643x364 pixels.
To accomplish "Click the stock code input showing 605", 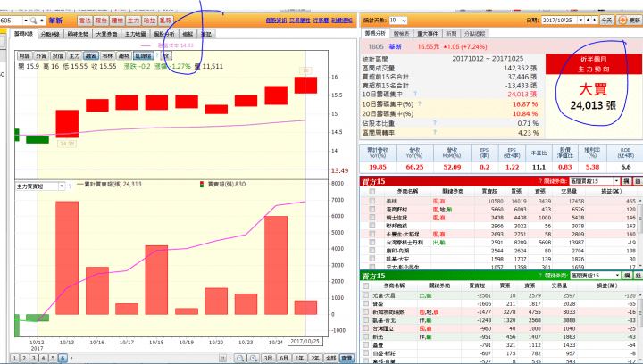I will pyautogui.click(x=11, y=21).
